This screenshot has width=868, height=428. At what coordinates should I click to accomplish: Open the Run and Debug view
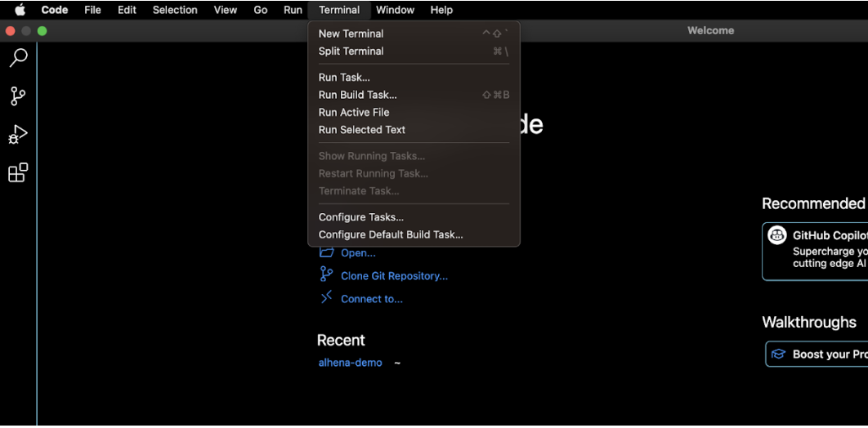click(x=18, y=135)
